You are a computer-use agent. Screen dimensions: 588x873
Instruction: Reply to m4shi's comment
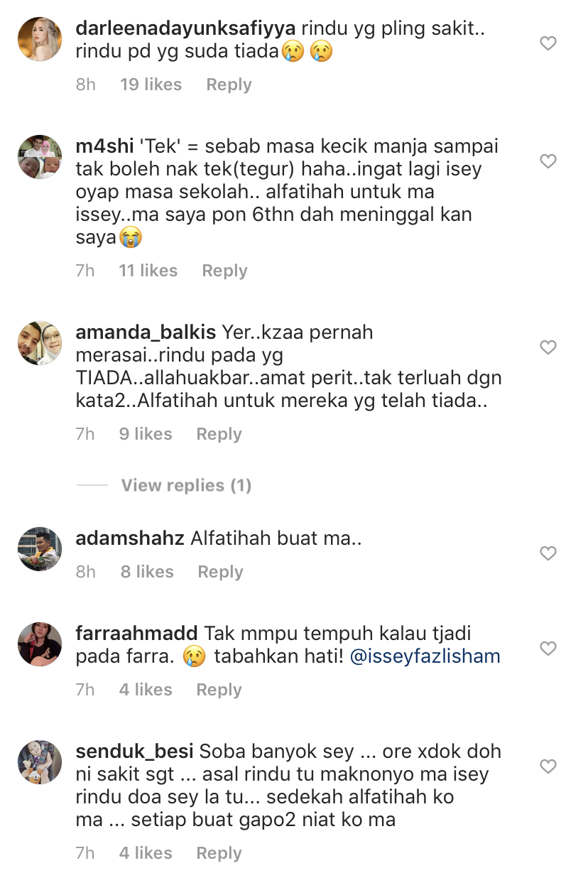(224, 271)
